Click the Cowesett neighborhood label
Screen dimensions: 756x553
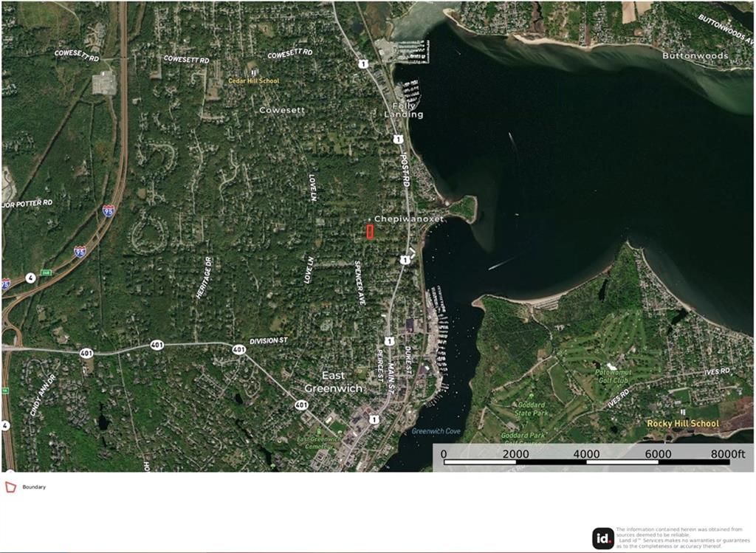pos(282,110)
